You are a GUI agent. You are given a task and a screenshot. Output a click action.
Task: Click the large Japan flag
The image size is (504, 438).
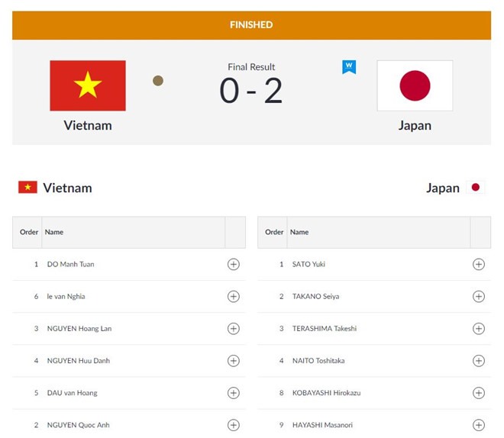[415, 85]
